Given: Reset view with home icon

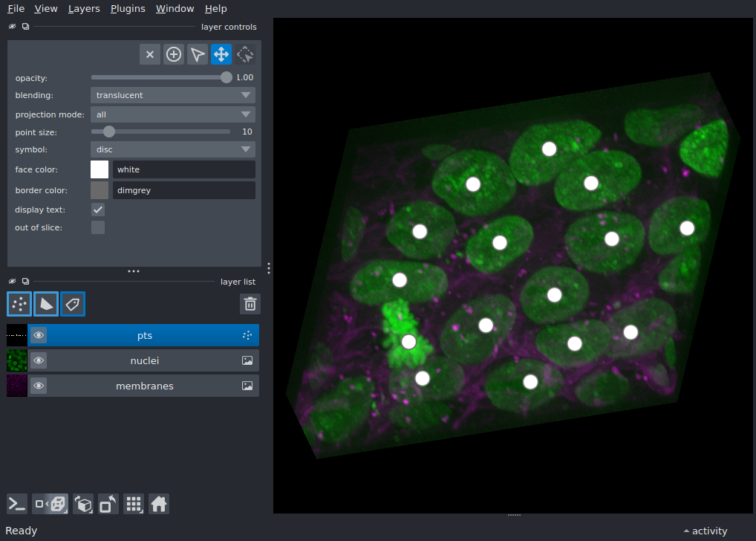Looking at the screenshot, I should tap(158, 504).
